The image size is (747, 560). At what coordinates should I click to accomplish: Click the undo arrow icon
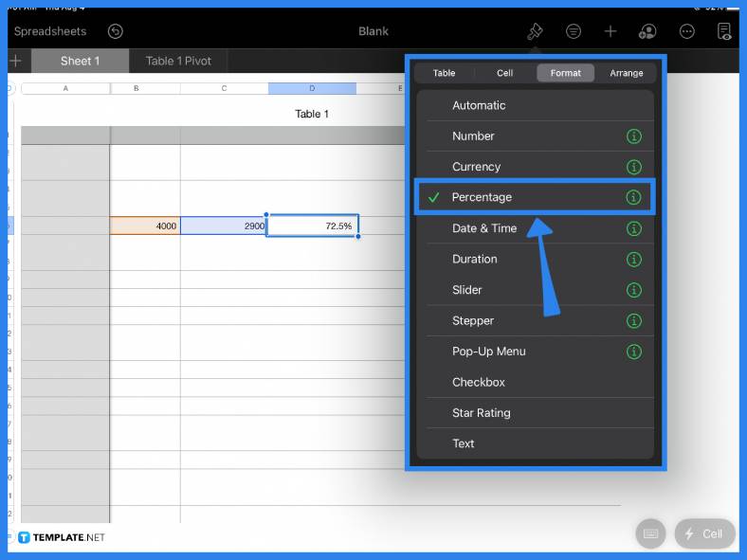(x=116, y=31)
